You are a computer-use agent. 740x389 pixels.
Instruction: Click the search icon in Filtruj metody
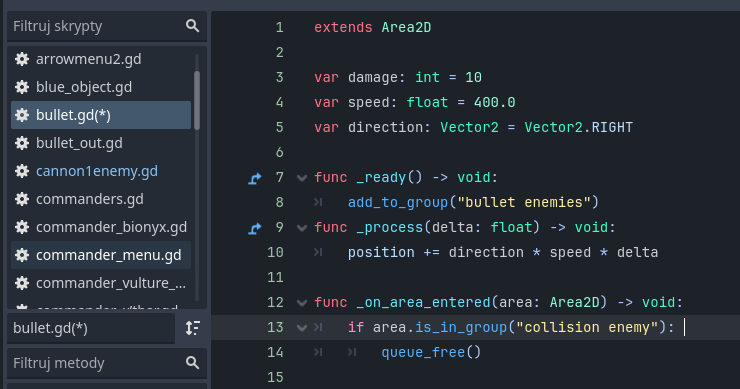tap(192, 363)
